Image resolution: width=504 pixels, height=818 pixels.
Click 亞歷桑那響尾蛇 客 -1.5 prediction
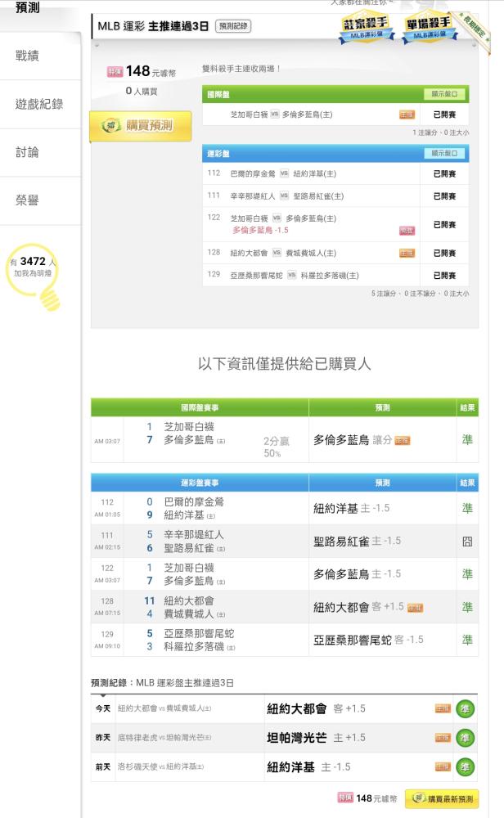tap(368, 640)
